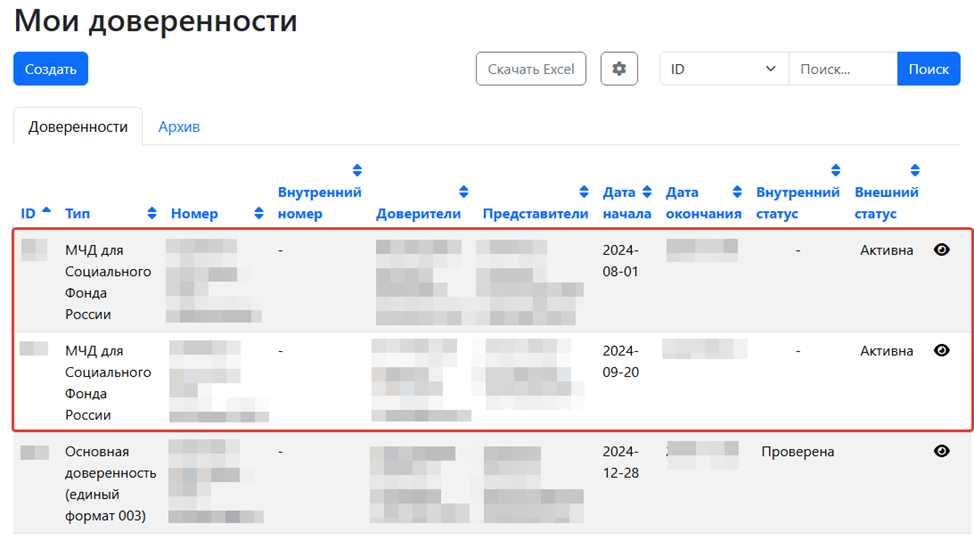Expand the ID search field dropdown
Viewport: 974px width, 540px height.
[724, 69]
